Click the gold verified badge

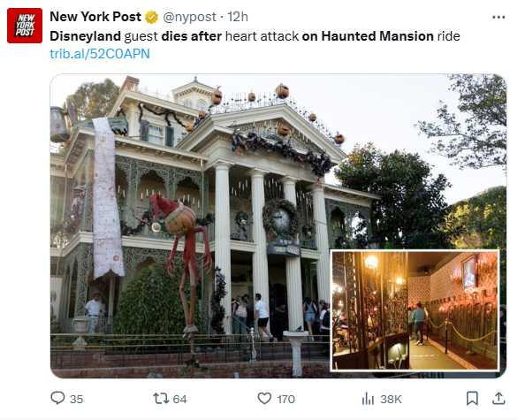pos(151,17)
